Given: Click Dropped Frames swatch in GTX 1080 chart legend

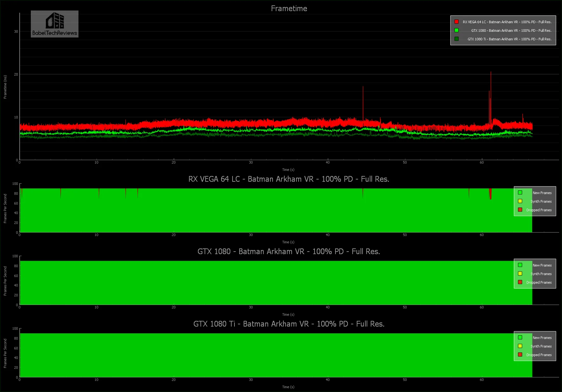Looking at the screenshot, I should (x=520, y=282).
